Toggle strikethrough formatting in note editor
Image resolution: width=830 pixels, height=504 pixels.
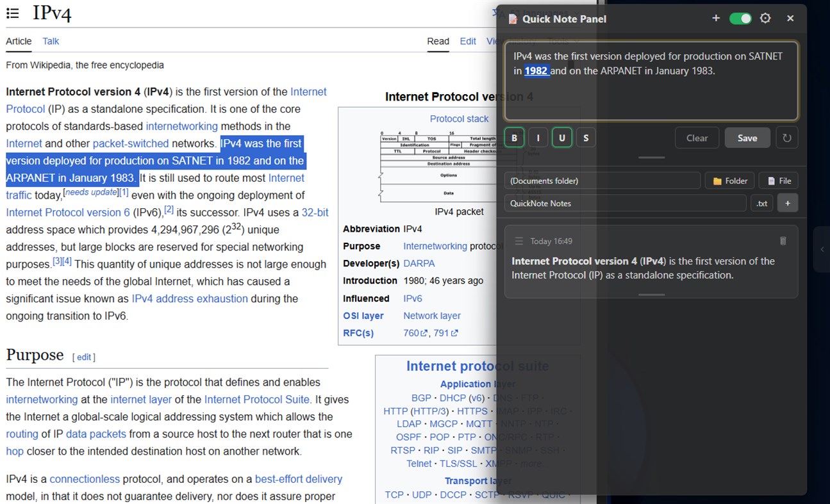click(586, 138)
